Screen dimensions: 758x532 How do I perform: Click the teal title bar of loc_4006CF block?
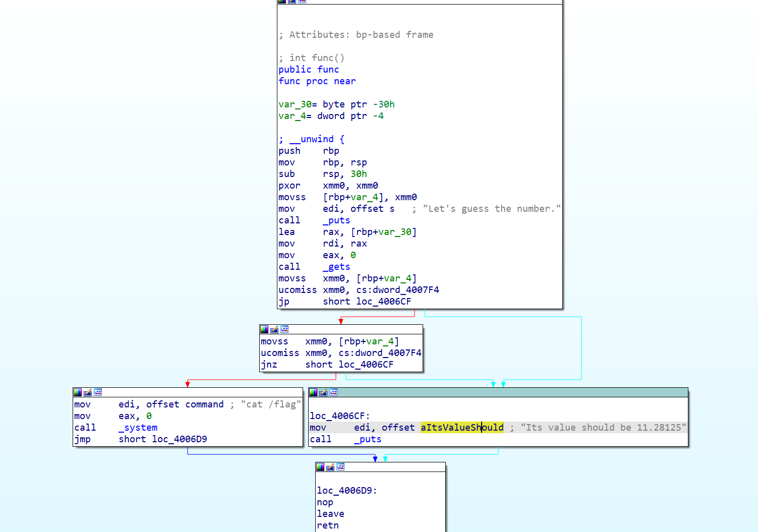[504, 392]
